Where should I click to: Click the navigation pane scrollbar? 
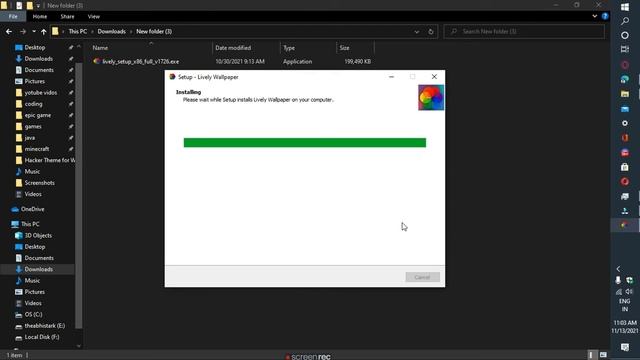(79, 196)
